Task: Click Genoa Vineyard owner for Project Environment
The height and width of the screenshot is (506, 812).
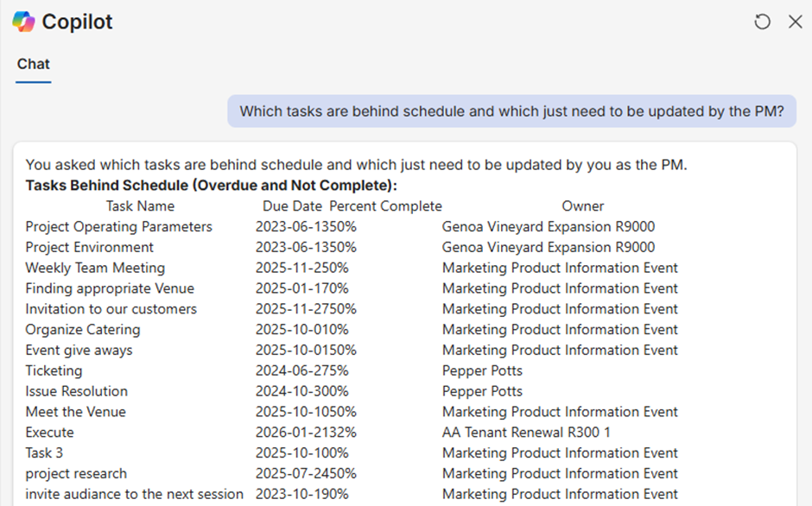Action: click(x=549, y=248)
